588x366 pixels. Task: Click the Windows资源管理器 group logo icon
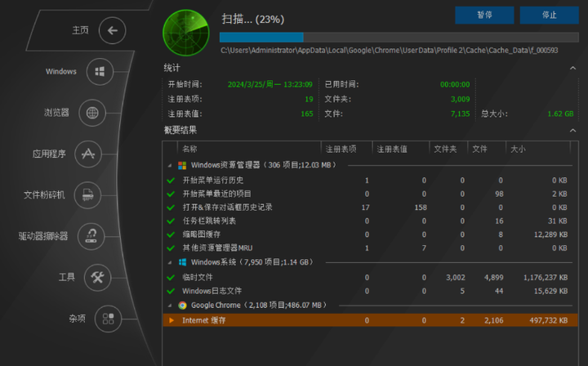[x=182, y=165]
